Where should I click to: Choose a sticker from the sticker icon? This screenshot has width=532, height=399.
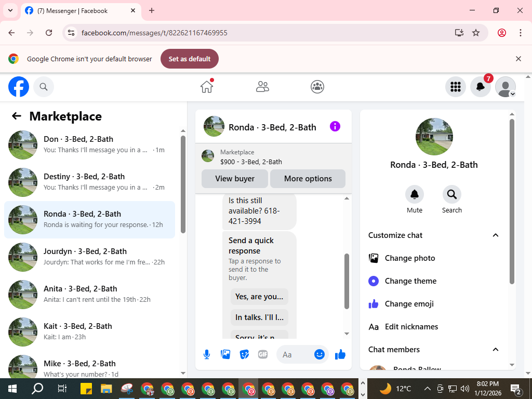point(244,354)
